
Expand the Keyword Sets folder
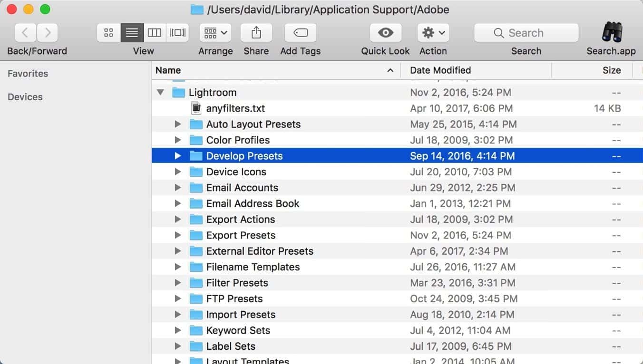point(178,330)
